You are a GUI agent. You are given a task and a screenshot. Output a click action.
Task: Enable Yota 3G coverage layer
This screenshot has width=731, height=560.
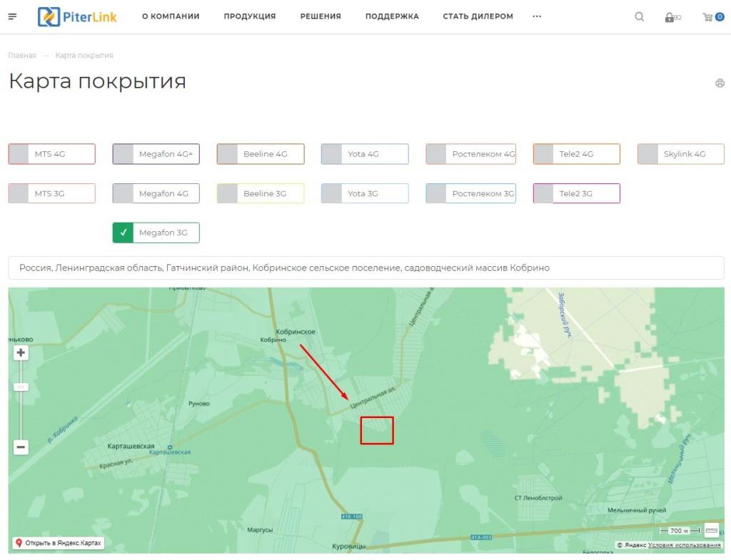[x=365, y=193]
